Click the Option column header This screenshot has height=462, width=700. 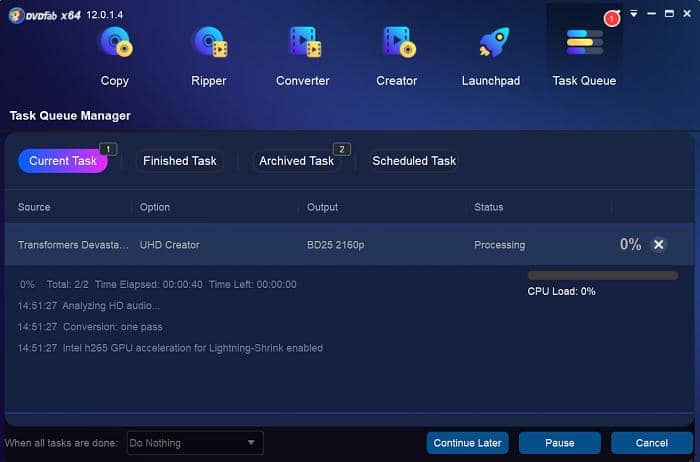(x=154, y=207)
